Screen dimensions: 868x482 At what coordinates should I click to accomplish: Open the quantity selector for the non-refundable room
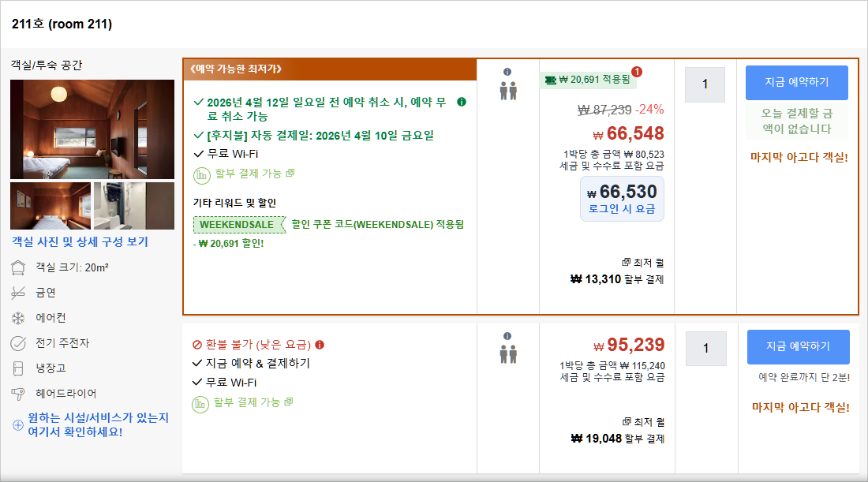pos(705,348)
